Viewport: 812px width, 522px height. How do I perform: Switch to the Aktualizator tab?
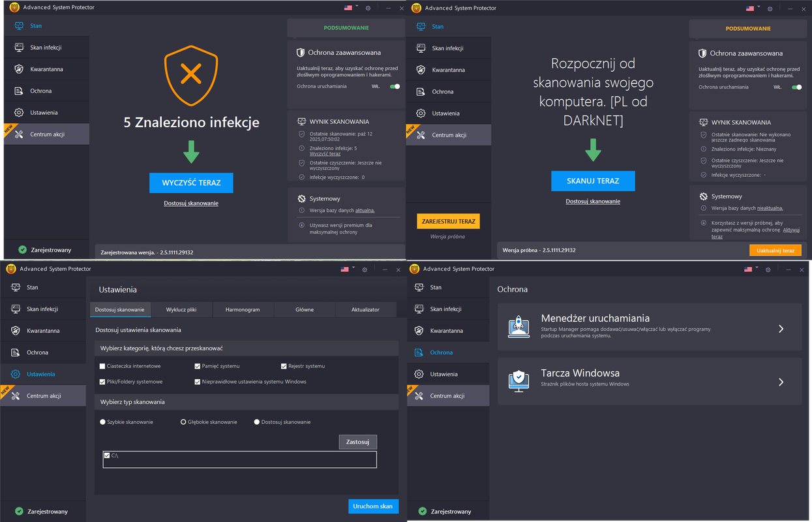click(365, 309)
